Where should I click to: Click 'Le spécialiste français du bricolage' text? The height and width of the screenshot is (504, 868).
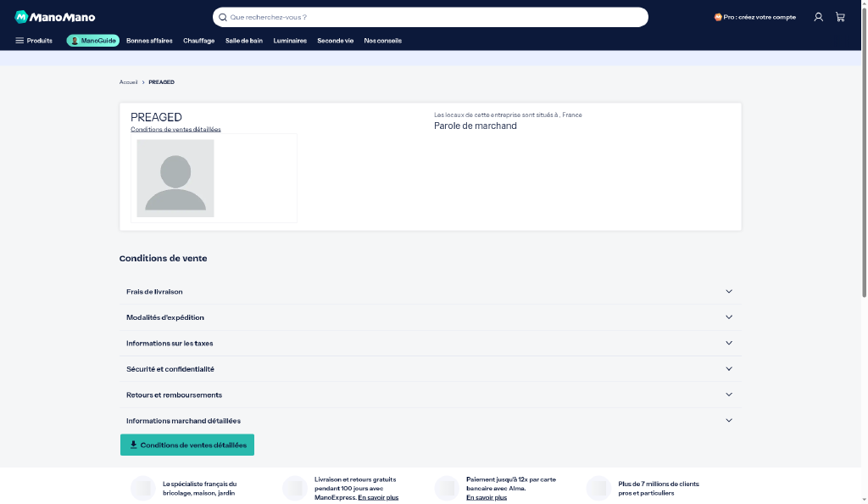200,489
